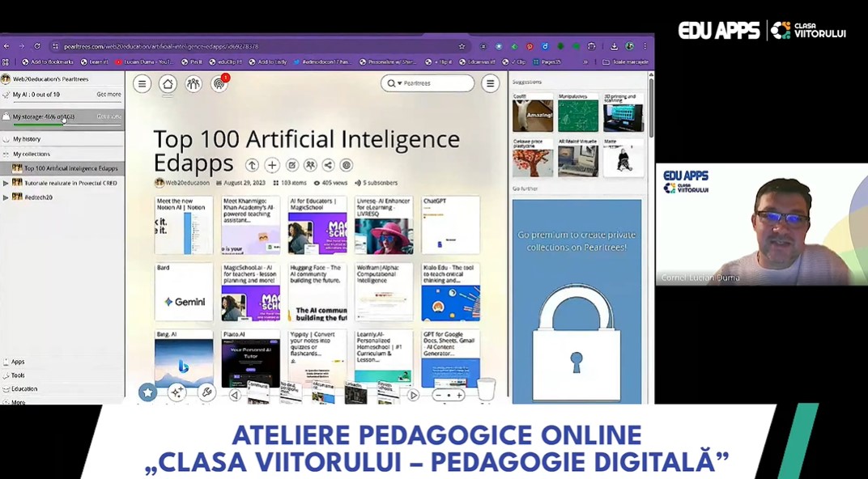Click the circular target icon beside title
The image size is (868, 479).
point(347,165)
